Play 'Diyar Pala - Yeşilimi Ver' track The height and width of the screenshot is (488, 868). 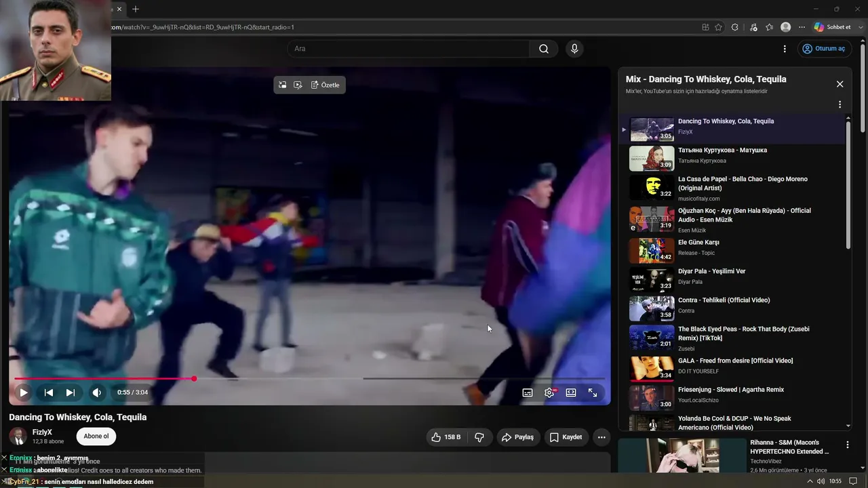click(x=733, y=280)
